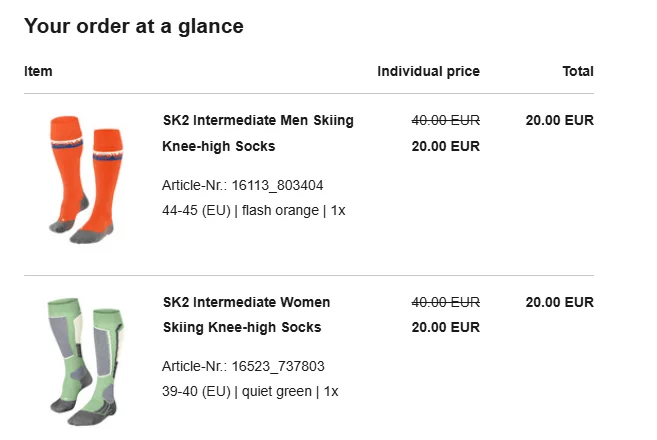Click the 44-45 (EU) size text

coord(196,210)
